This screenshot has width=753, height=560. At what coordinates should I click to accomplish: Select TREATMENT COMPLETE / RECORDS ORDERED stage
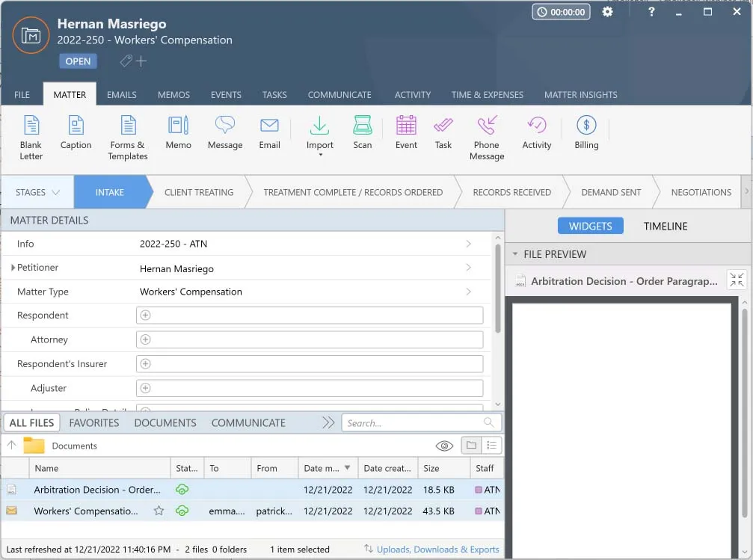353,192
